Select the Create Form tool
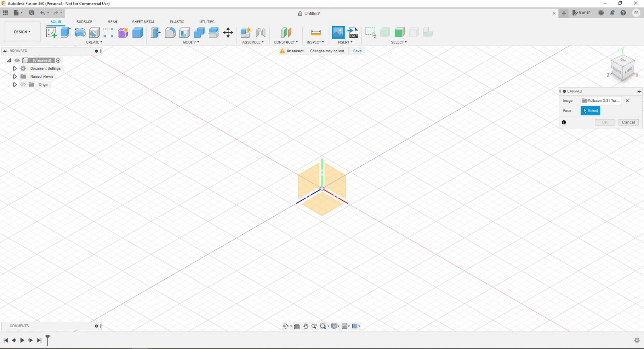This screenshot has width=644, height=349. (123, 33)
